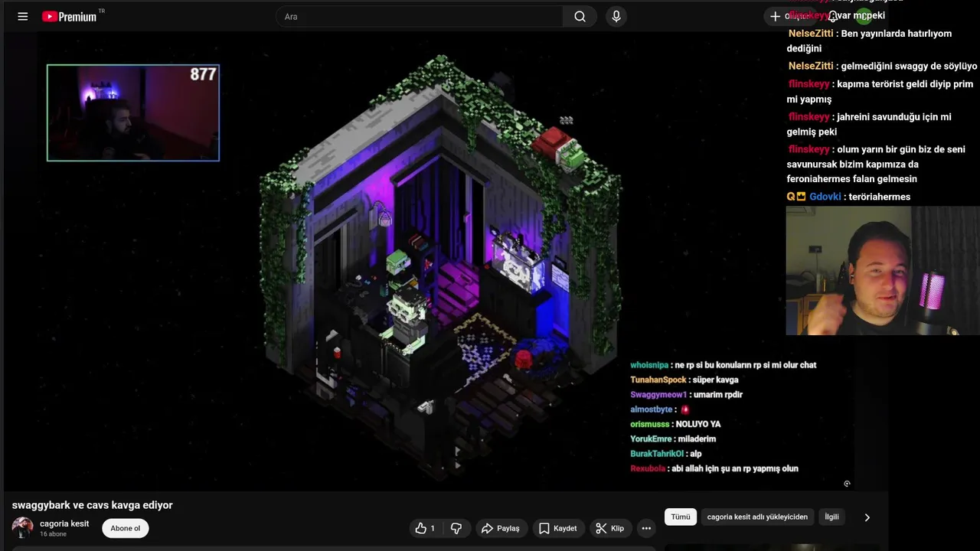
Task: Open the cagoria kesit channel avatar
Action: [22, 527]
